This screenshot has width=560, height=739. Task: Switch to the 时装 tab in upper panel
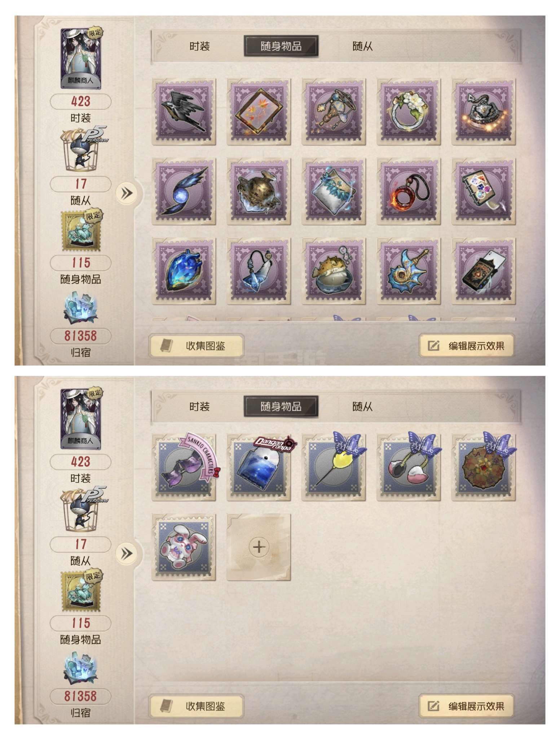click(x=199, y=46)
